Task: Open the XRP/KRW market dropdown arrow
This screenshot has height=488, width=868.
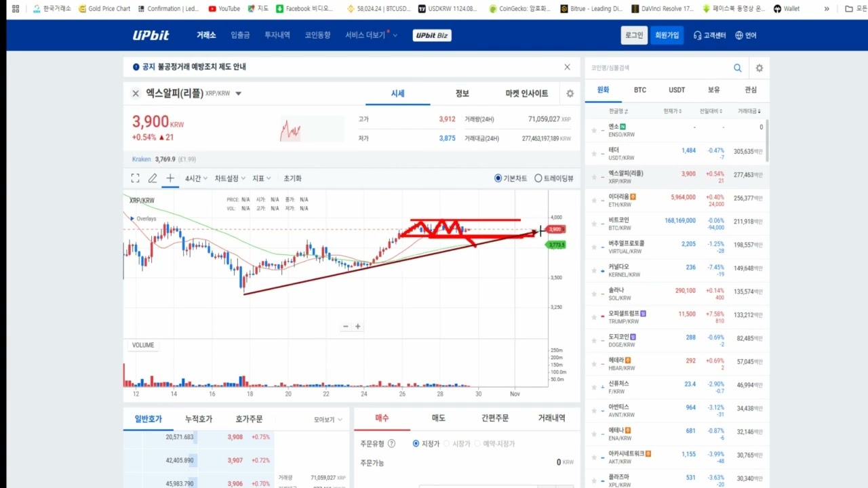Action: click(239, 94)
